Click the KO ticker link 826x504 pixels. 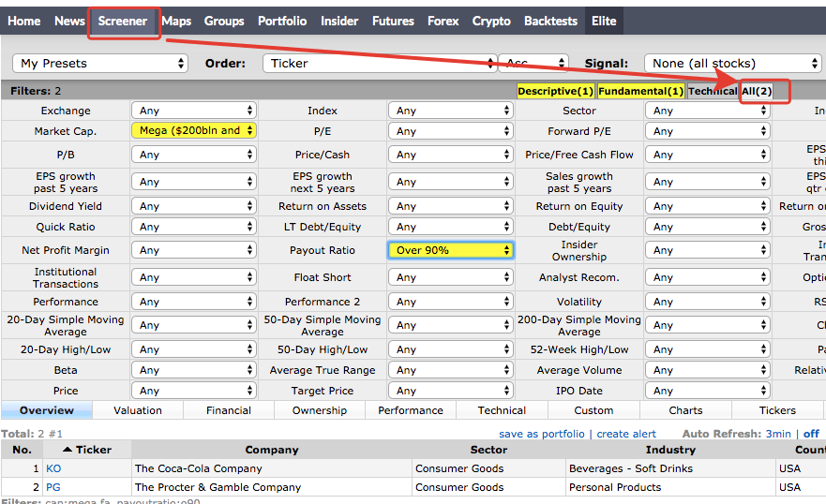point(53,468)
